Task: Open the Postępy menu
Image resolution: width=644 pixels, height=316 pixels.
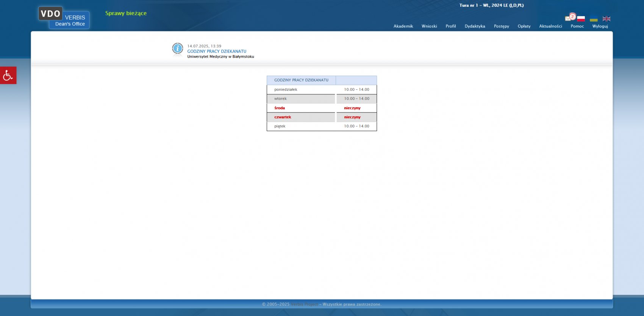Action: 501,26
